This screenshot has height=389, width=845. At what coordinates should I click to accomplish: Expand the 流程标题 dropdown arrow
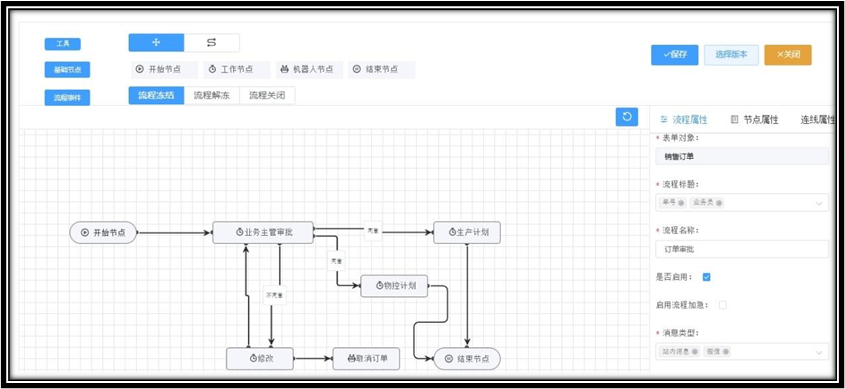tap(819, 204)
